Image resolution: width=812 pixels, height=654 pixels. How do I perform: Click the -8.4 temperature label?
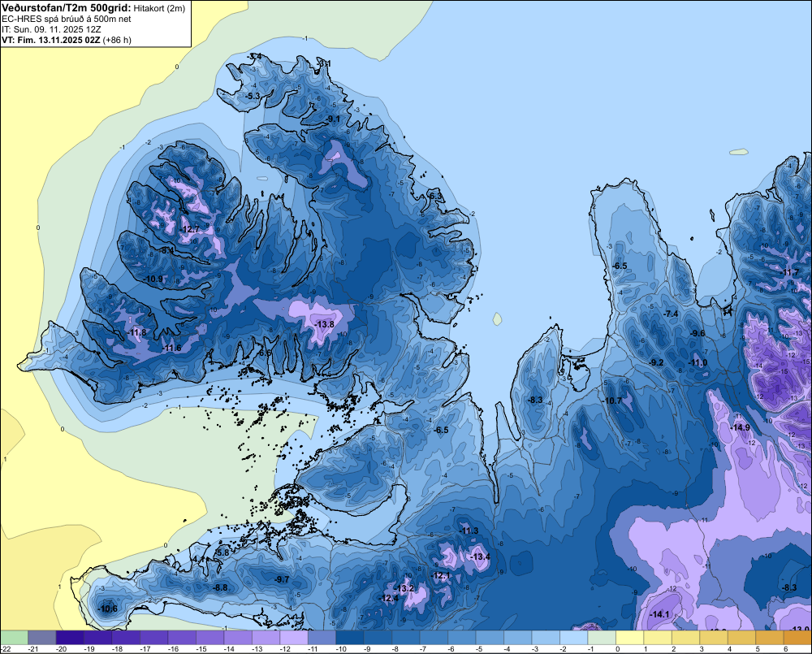click(166, 251)
